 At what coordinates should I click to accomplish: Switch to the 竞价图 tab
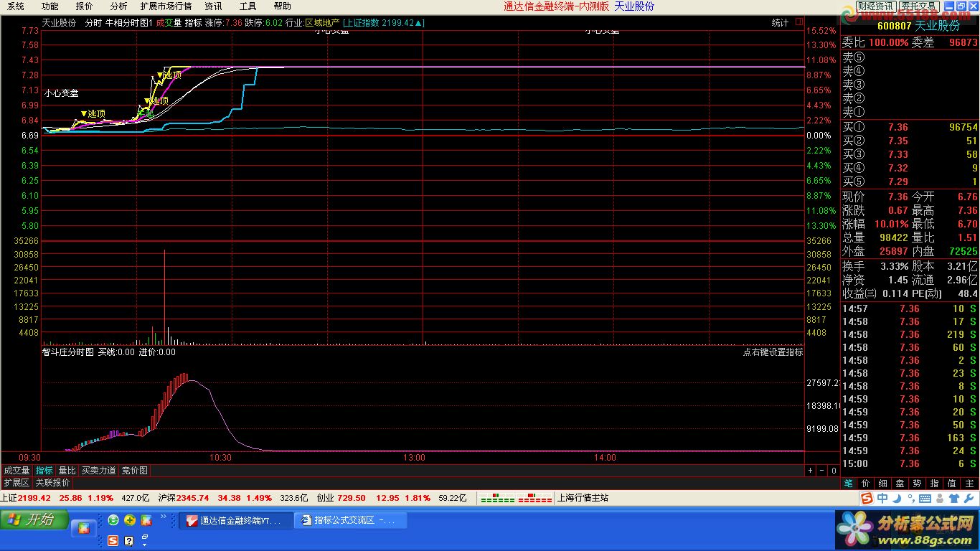(134, 471)
